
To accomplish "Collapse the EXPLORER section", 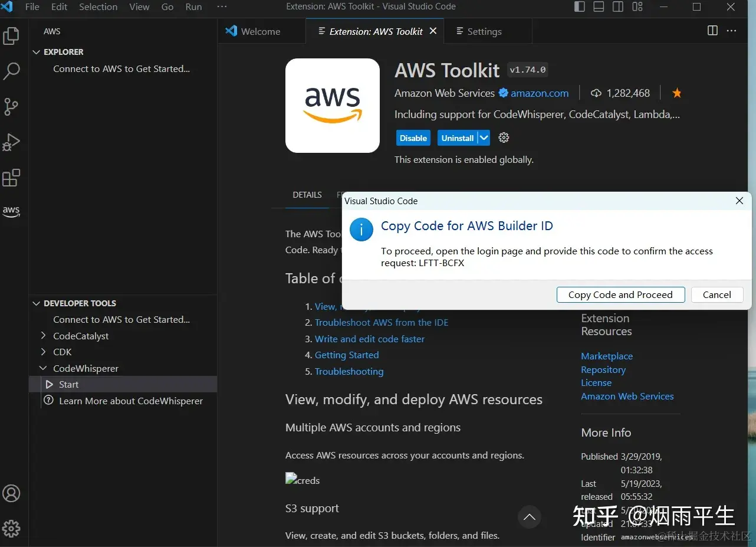I will (x=37, y=52).
